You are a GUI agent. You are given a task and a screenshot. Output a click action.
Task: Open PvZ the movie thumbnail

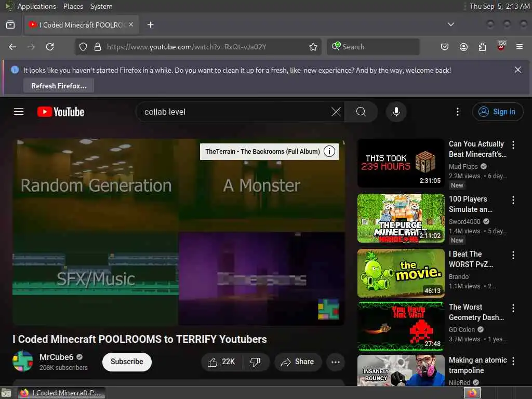point(401,273)
